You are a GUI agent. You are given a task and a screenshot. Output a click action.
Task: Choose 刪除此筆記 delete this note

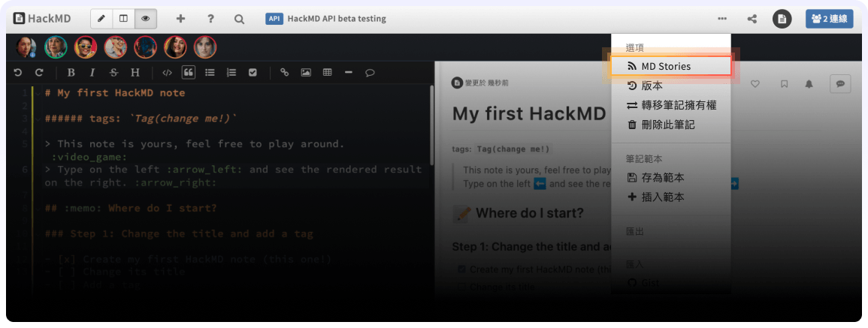pyautogui.click(x=671, y=125)
